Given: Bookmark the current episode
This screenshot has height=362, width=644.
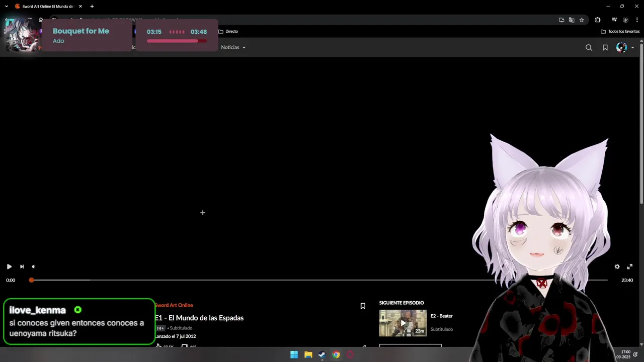Looking at the screenshot, I should (363, 306).
